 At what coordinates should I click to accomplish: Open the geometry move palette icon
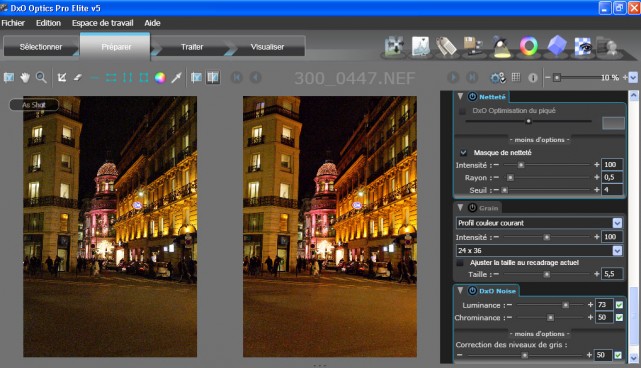click(x=394, y=46)
